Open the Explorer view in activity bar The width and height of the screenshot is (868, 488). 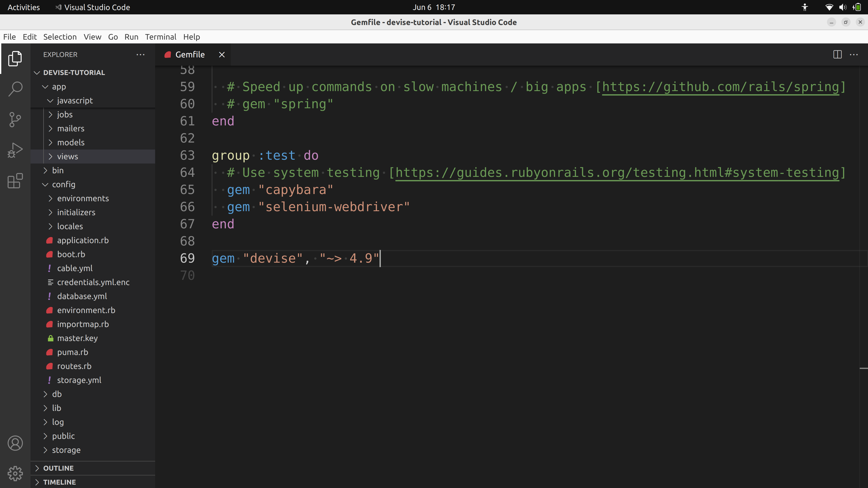(x=15, y=59)
